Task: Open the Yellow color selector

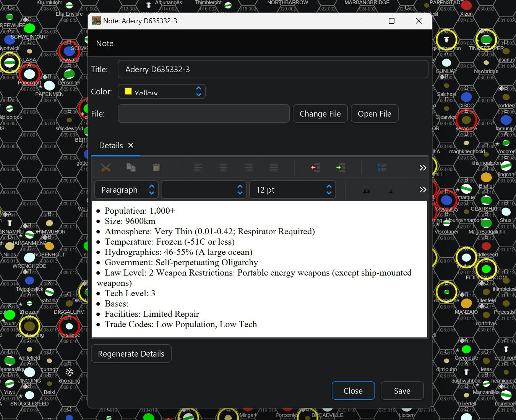Action: pyautogui.click(x=162, y=92)
